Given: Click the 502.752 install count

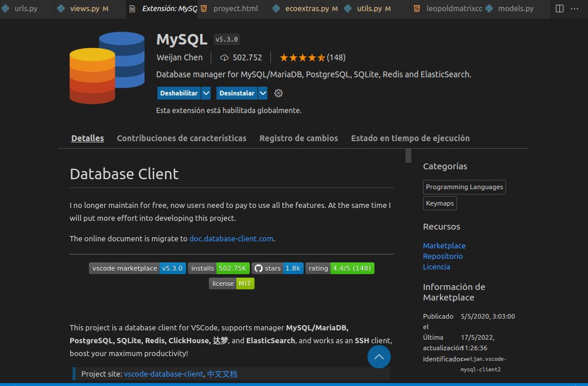Looking at the screenshot, I should click(247, 57).
